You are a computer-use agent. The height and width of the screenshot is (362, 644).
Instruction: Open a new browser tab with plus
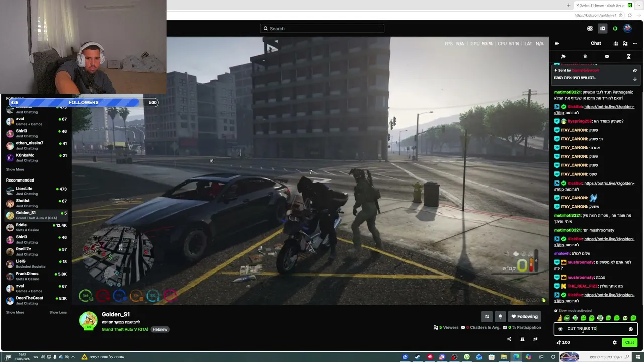click(x=569, y=5)
